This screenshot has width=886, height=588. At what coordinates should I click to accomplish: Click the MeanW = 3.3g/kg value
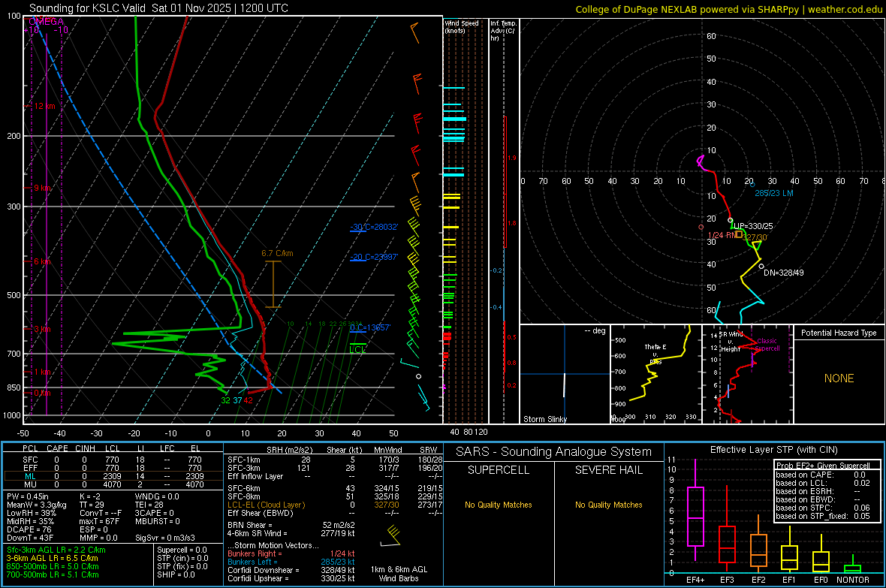(x=37, y=505)
